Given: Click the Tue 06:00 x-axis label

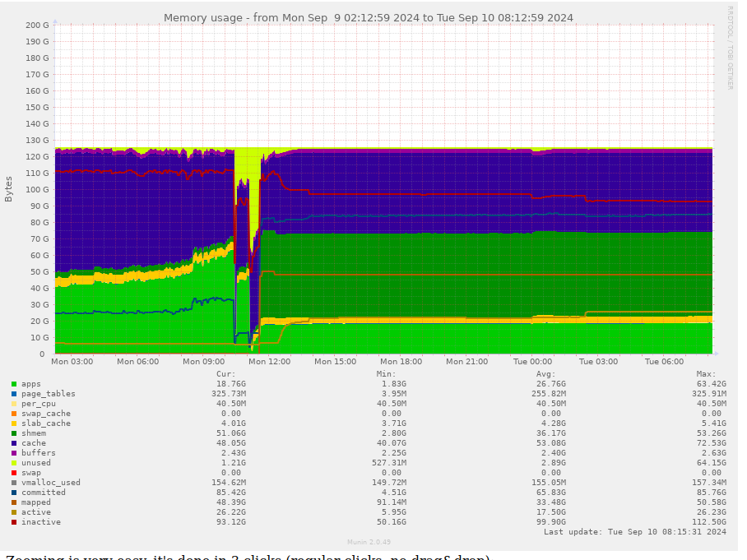Looking at the screenshot, I should [664, 362].
